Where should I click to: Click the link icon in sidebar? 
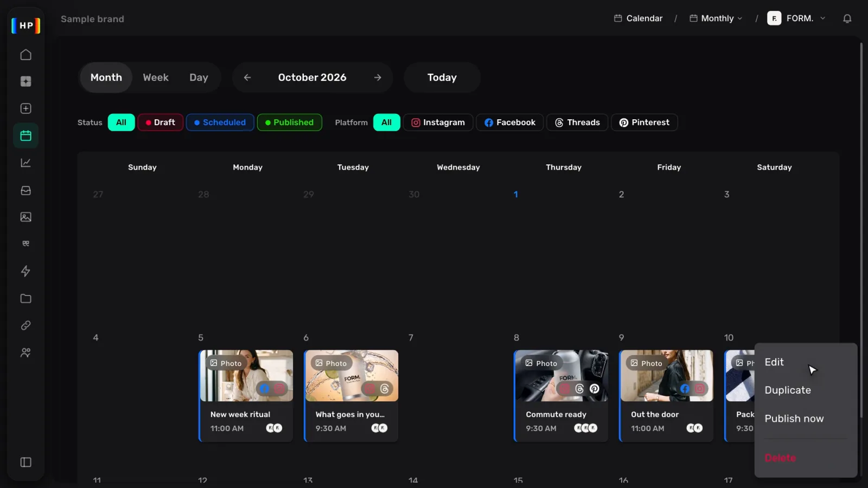pos(25,325)
